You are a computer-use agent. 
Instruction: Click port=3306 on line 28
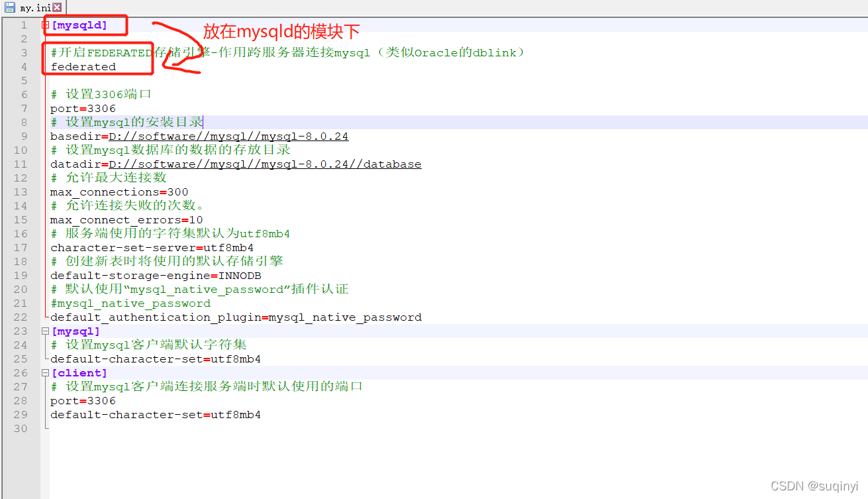click(83, 401)
